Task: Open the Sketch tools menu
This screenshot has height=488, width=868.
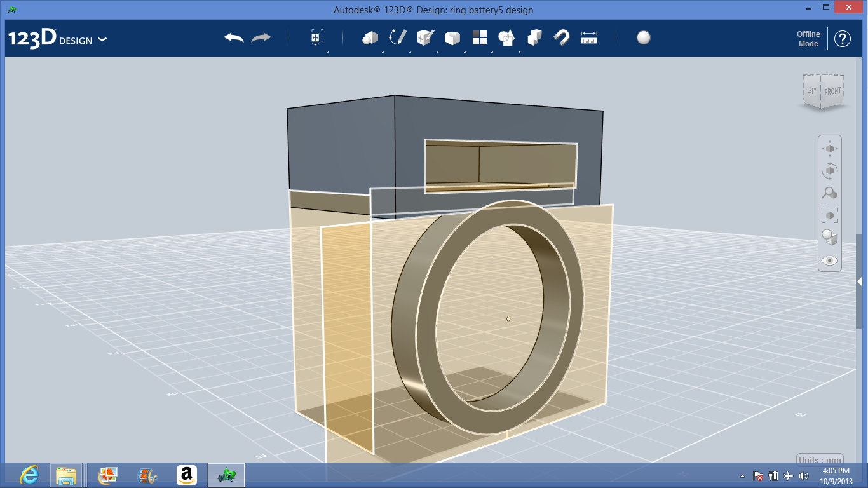Action: coord(398,37)
